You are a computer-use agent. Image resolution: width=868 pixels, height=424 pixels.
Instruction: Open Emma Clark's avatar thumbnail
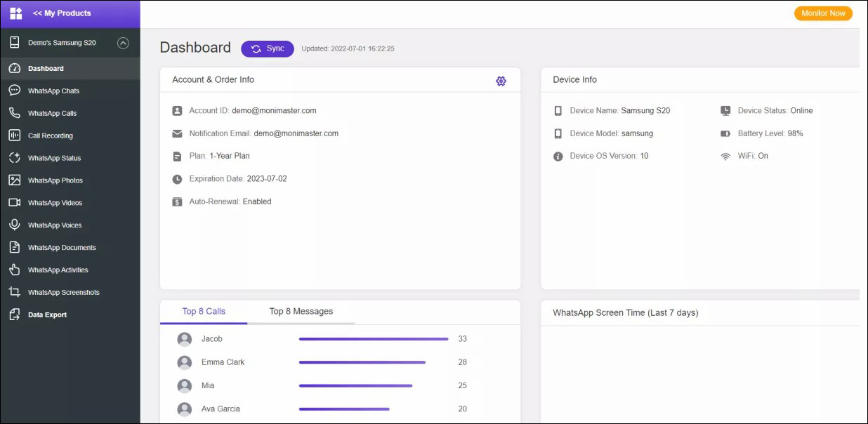pyautogui.click(x=184, y=362)
